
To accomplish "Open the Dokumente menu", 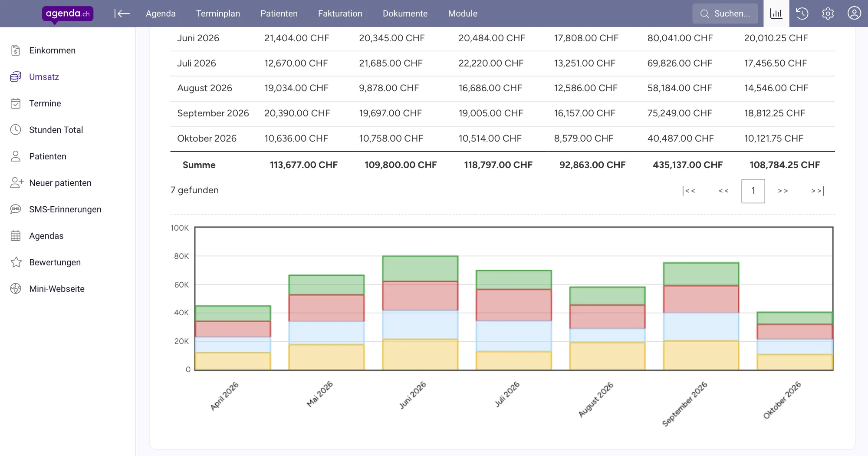I will click(x=405, y=13).
